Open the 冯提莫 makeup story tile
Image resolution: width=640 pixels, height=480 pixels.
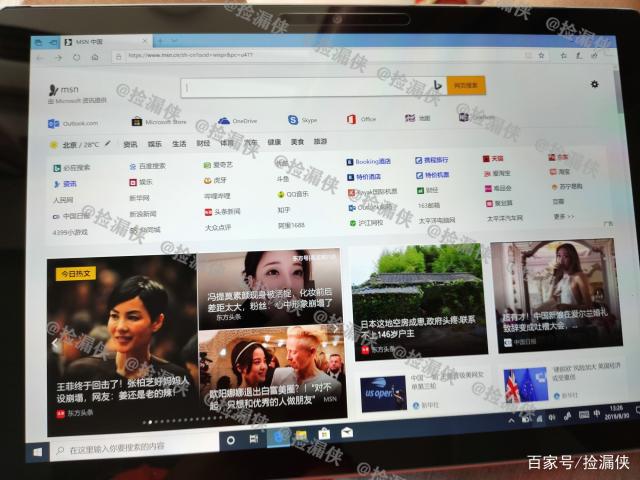270,289
